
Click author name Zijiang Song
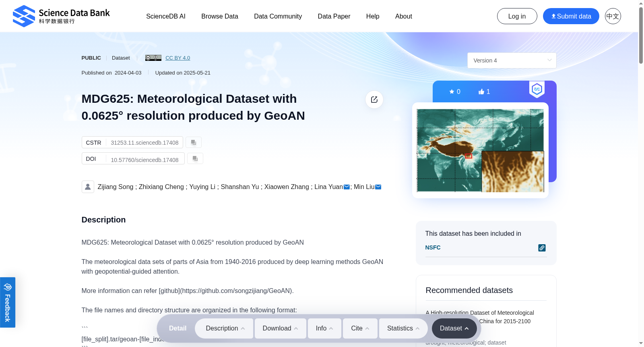(116, 187)
